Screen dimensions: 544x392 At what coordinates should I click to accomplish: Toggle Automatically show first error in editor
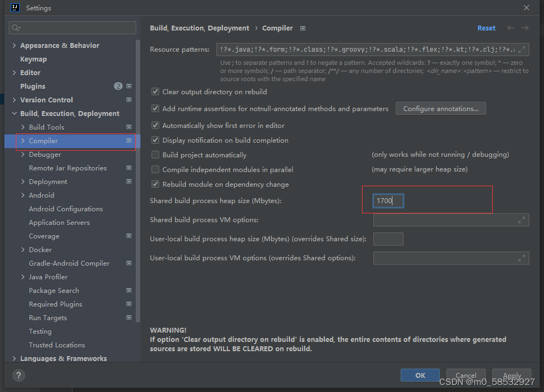tap(155, 125)
